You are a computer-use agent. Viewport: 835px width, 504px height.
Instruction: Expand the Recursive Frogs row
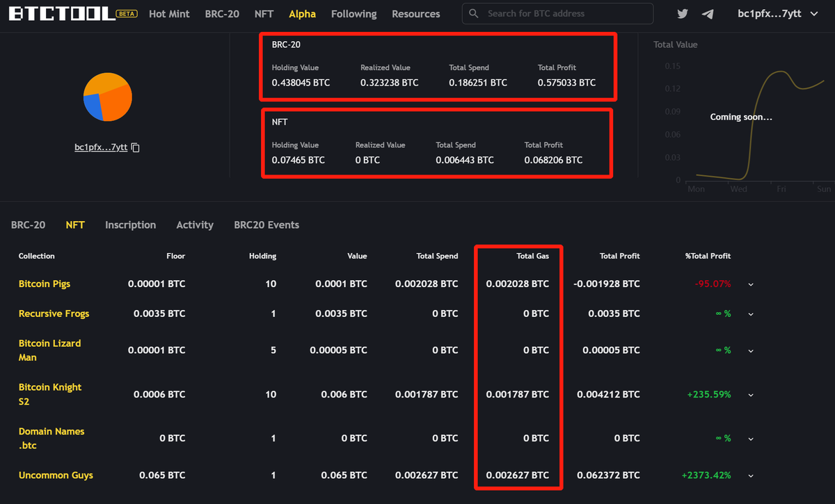pos(751,314)
